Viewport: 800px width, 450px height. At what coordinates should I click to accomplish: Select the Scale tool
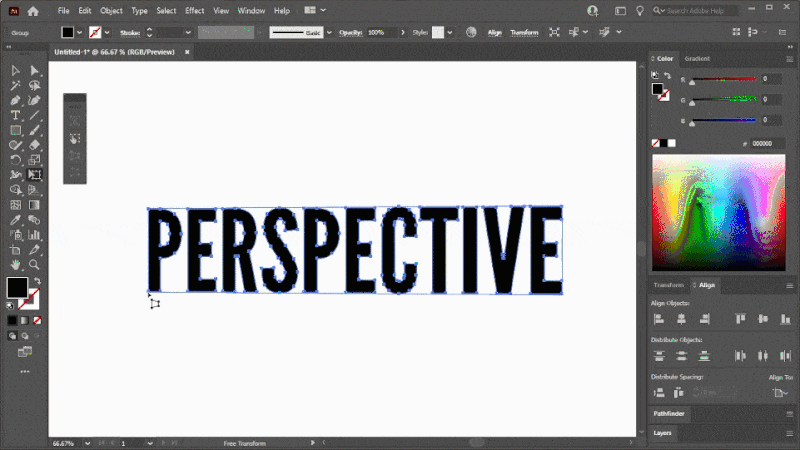click(x=34, y=160)
